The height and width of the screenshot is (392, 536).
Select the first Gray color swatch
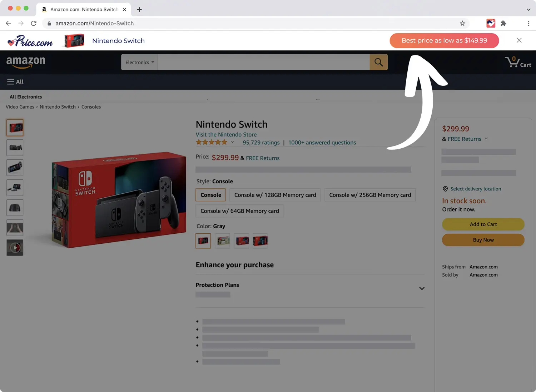click(x=203, y=241)
